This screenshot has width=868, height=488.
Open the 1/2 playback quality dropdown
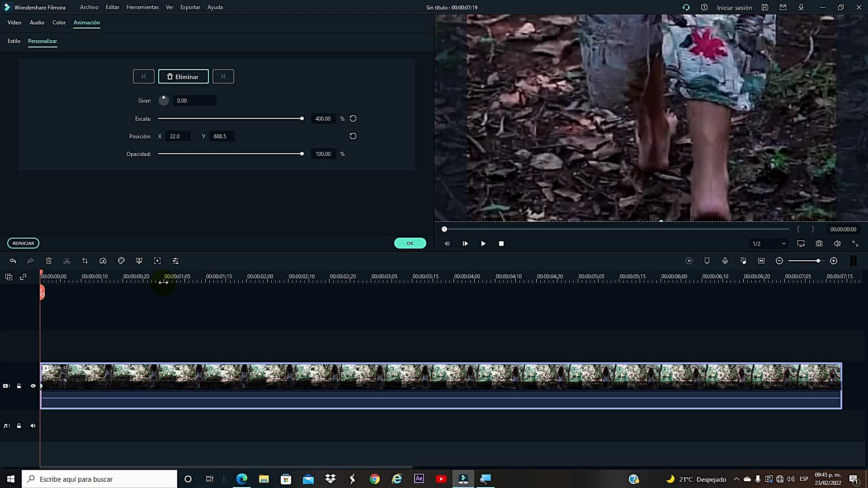[x=768, y=244]
